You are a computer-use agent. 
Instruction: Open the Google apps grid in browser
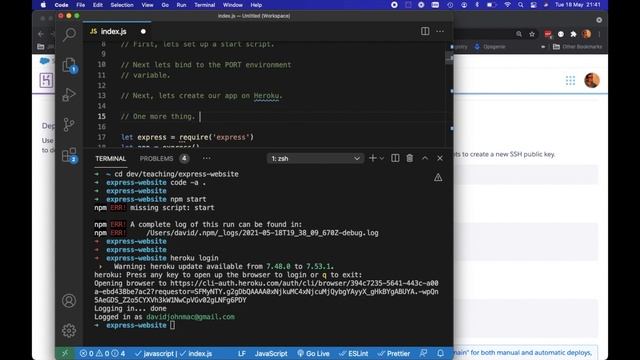coord(570,80)
